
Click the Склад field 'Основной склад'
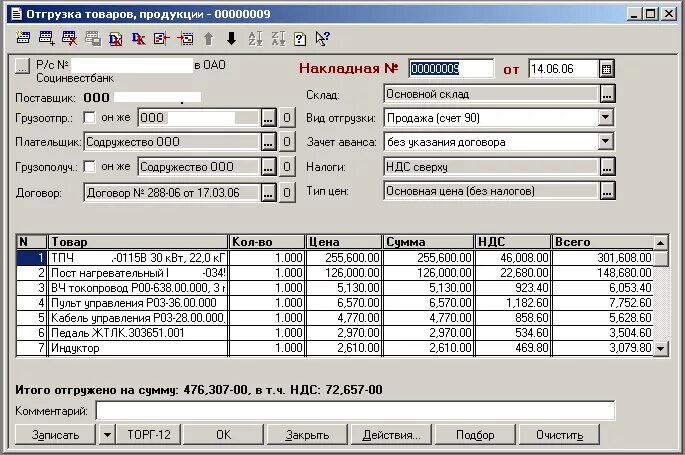(x=490, y=94)
